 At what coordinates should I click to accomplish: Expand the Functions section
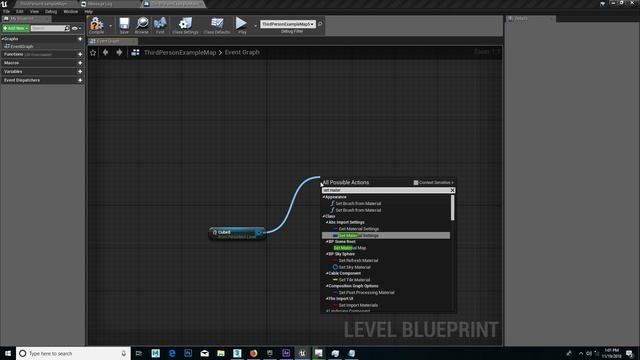click(13, 54)
